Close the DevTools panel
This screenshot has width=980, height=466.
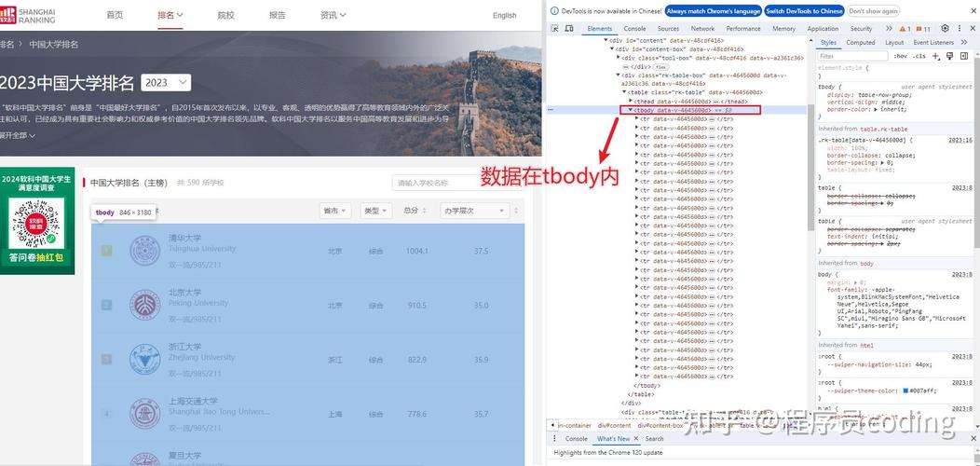[972, 29]
